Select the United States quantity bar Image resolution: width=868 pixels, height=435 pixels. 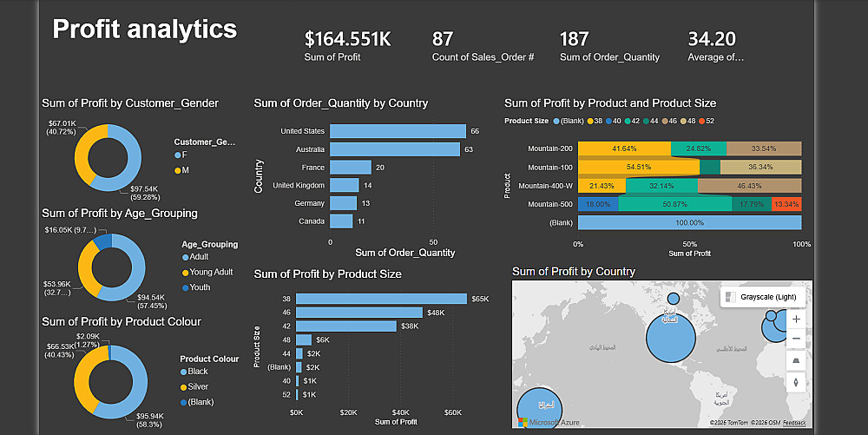(398, 131)
